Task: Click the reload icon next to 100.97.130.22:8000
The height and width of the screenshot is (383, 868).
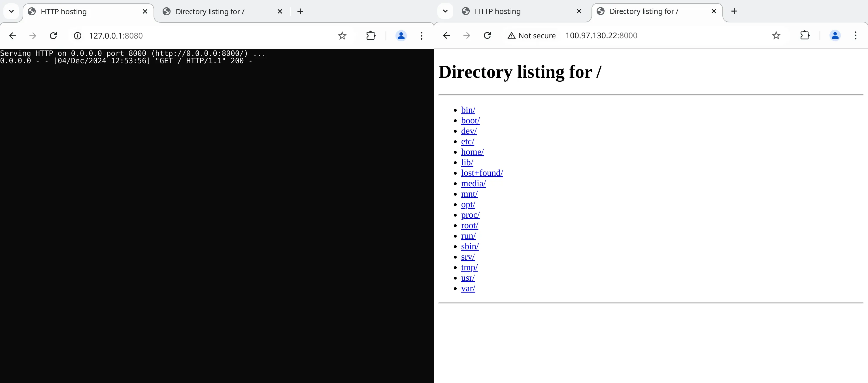Action: pyautogui.click(x=487, y=35)
